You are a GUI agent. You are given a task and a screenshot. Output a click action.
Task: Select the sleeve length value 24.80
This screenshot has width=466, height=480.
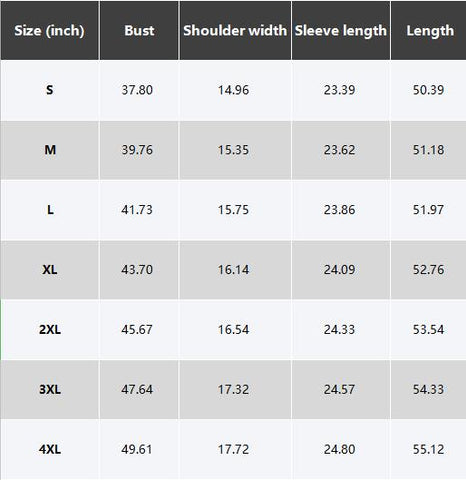pyautogui.click(x=339, y=449)
